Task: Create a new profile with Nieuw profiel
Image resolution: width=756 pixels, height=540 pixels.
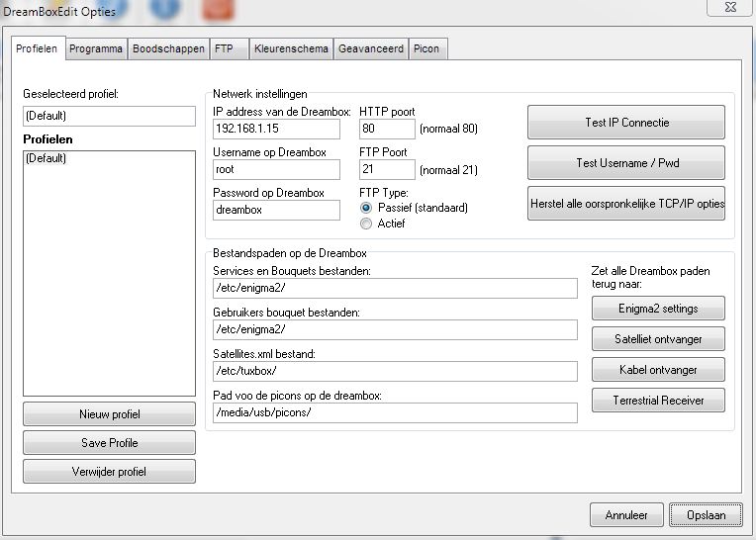Action: pyautogui.click(x=110, y=414)
